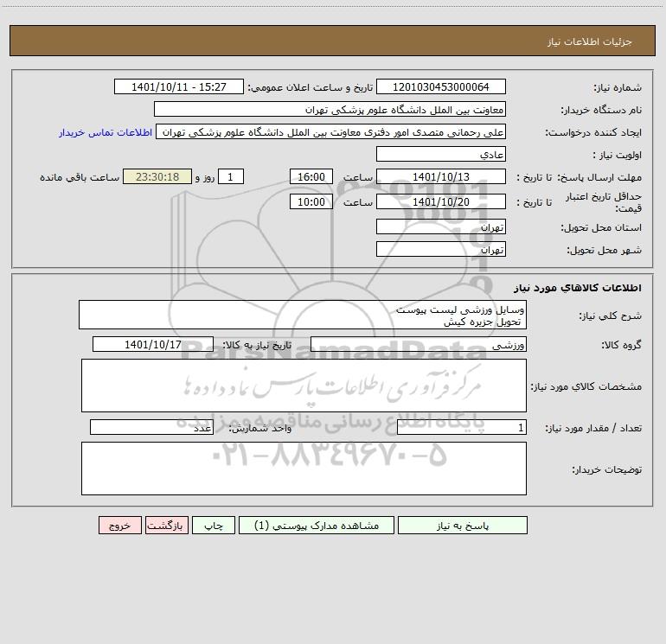Click the ایجاد کننده درخواست field
Screen dimensions: 666x644
tap(331, 131)
